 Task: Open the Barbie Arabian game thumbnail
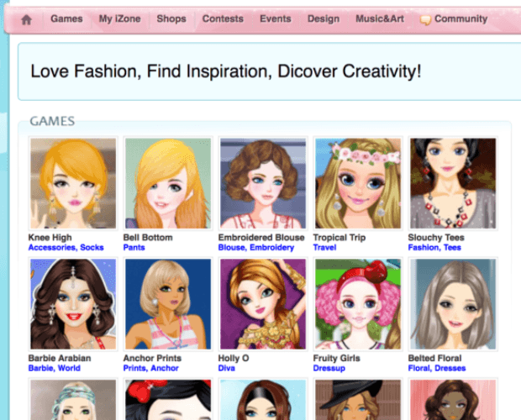pyautogui.click(x=73, y=304)
